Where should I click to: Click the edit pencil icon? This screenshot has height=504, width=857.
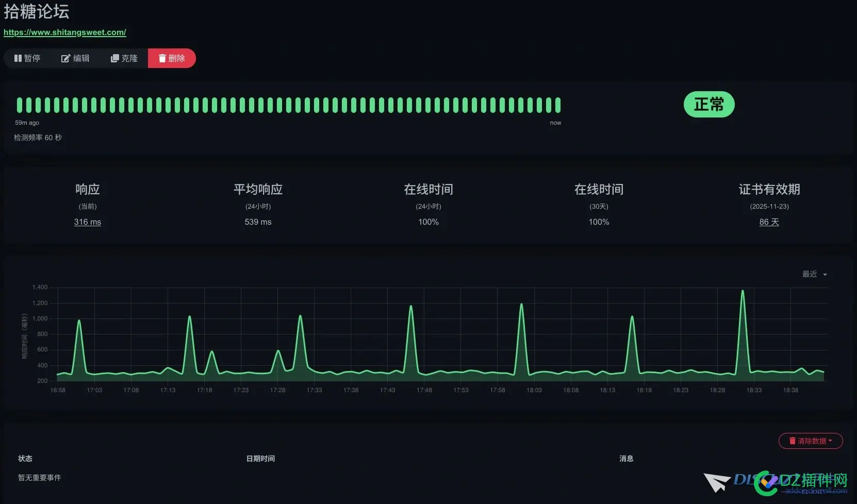point(65,58)
